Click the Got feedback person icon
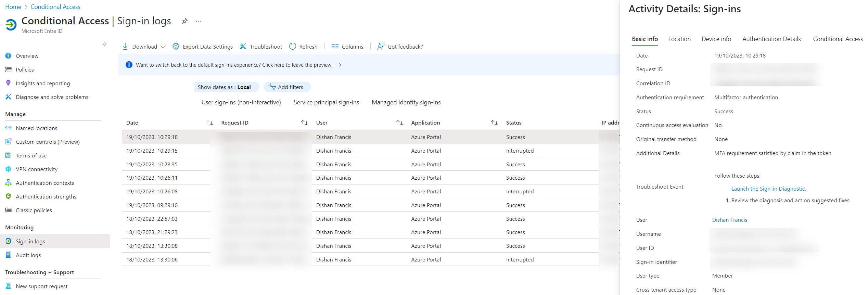This screenshot has height=295, width=868. (381, 47)
